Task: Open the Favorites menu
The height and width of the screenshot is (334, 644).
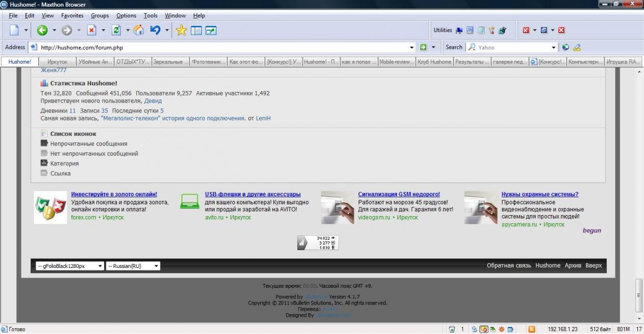Action: [72, 16]
